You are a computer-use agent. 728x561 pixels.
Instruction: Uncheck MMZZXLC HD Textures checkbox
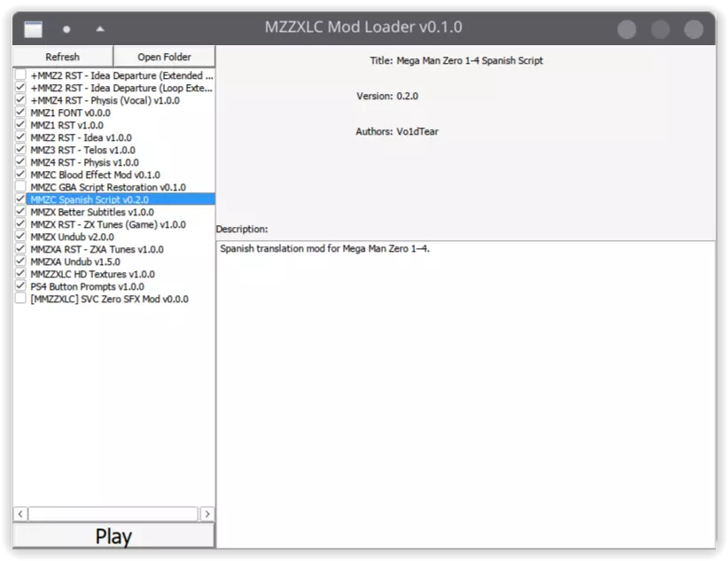20,274
